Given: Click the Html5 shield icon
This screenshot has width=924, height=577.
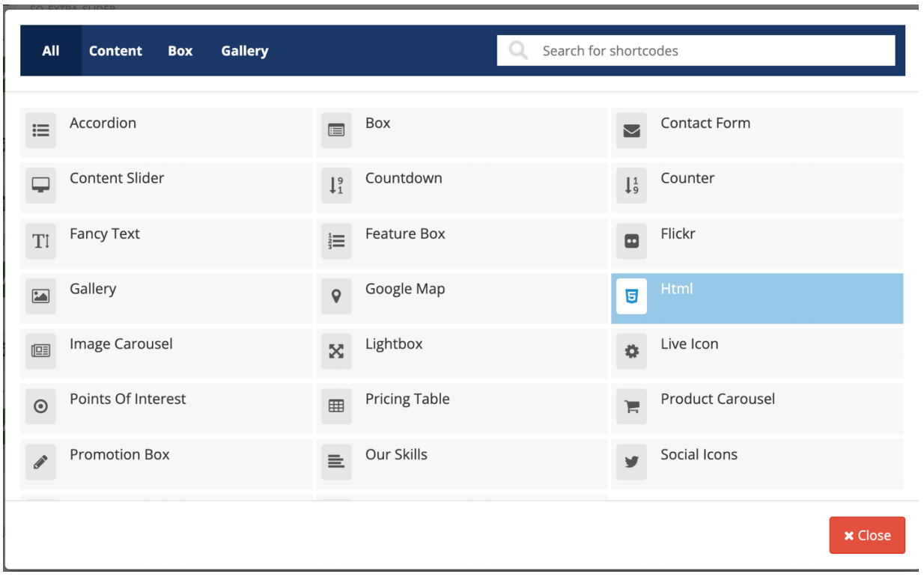Looking at the screenshot, I should coord(631,296).
